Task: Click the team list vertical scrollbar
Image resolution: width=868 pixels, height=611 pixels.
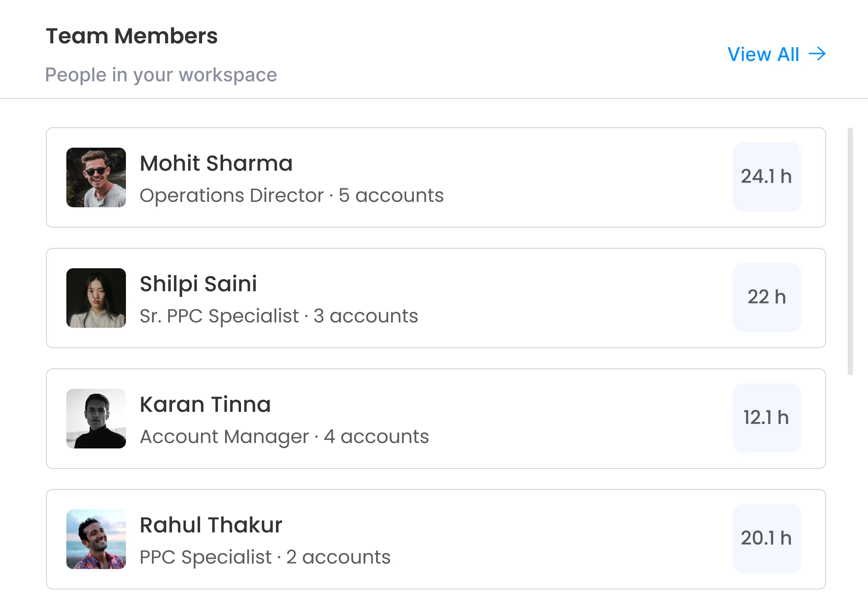Action: click(850, 251)
